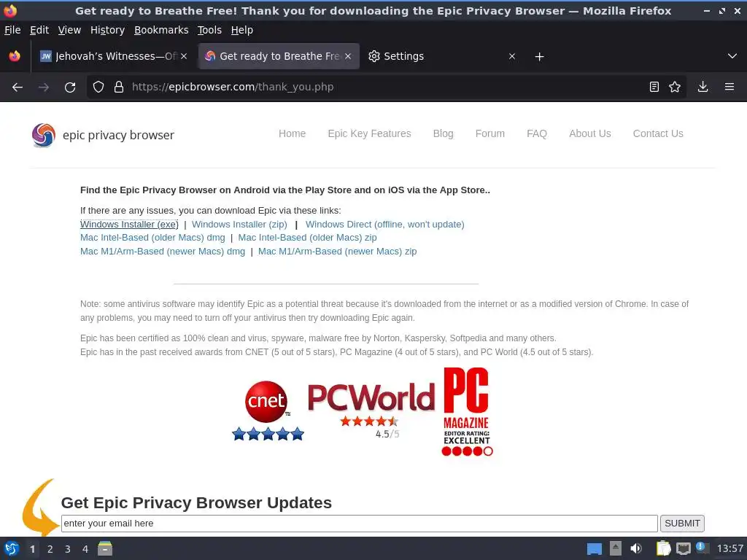The image size is (747, 560).
Task: Visit the Blog link
Action: point(443,134)
